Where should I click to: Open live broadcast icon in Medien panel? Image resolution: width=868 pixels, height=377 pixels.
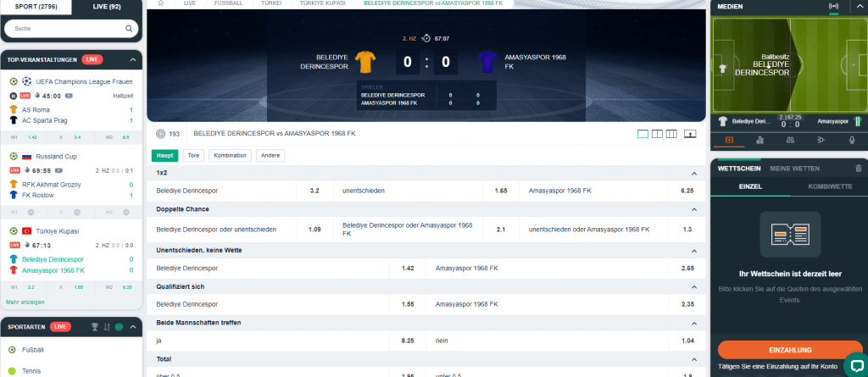833,6
